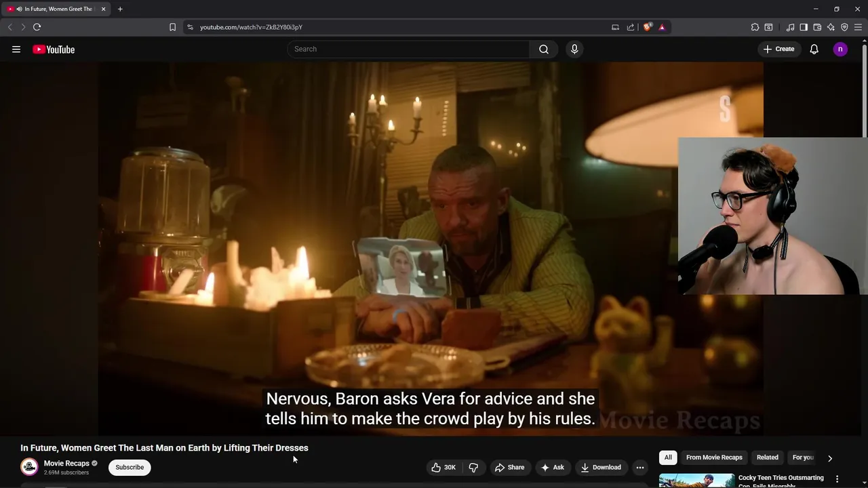Open Movie Recaps channel name link

click(x=66, y=464)
